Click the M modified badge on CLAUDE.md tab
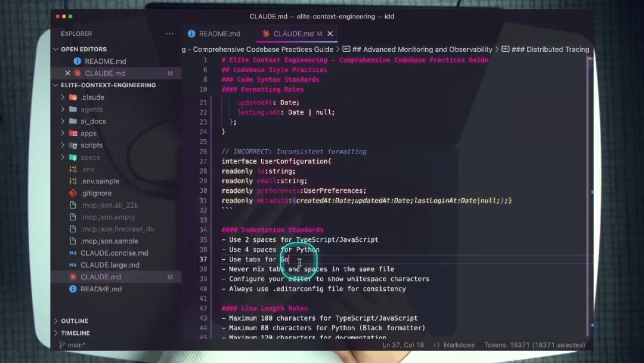 pyautogui.click(x=320, y=33)
